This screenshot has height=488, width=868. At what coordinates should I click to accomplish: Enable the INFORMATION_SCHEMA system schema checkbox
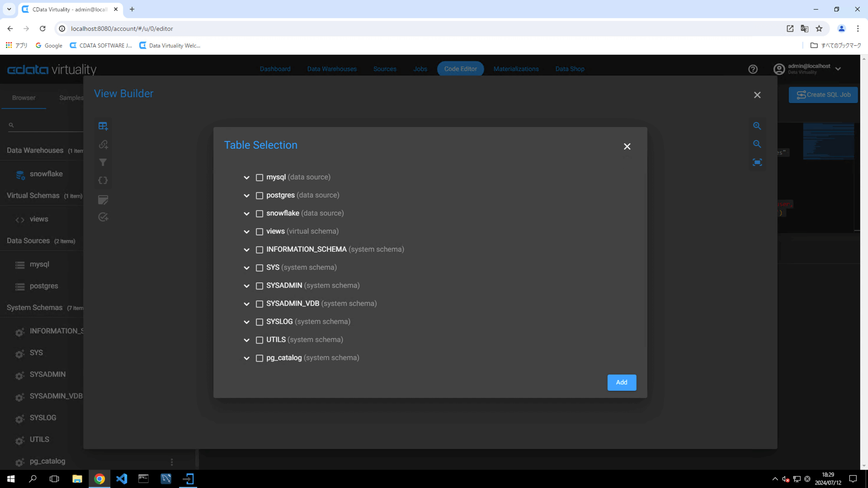click(259, 250)
